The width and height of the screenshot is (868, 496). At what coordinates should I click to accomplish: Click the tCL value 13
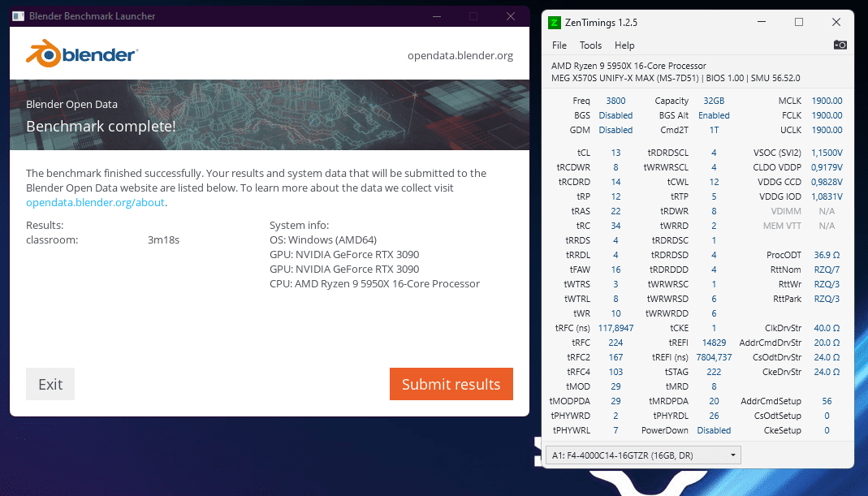pyautogui.click(x=615, y=153)
